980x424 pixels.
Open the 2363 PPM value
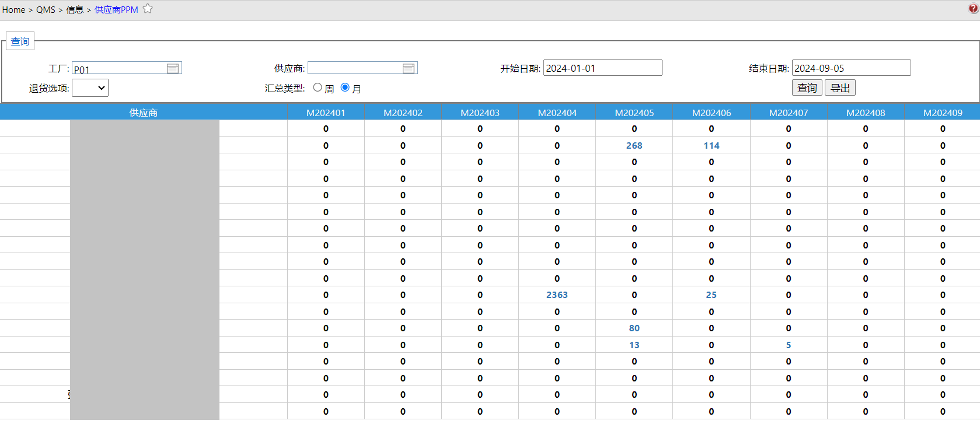click(x=557, y=295)
